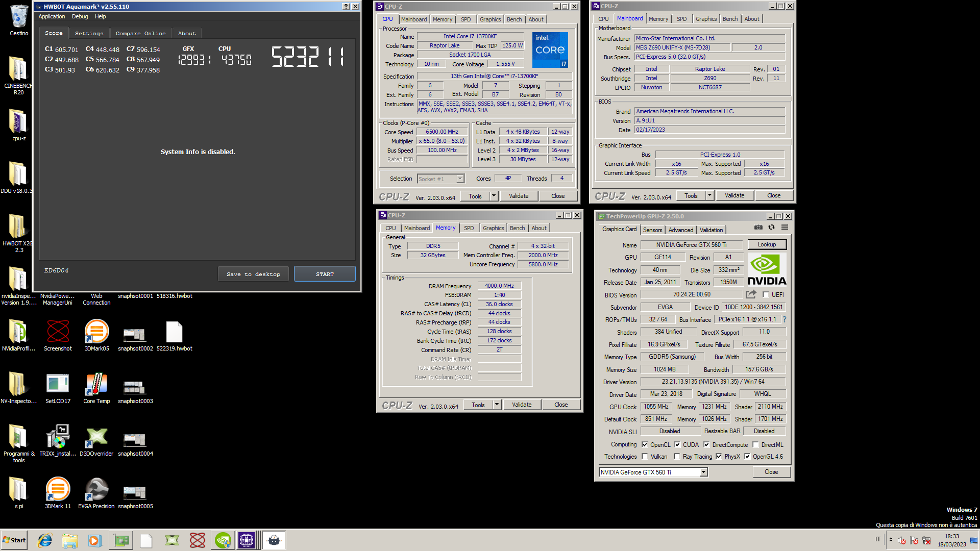Click Close in the CPU-Z Memory window
This screenshot has width=980, height=551.
(561, 405)
